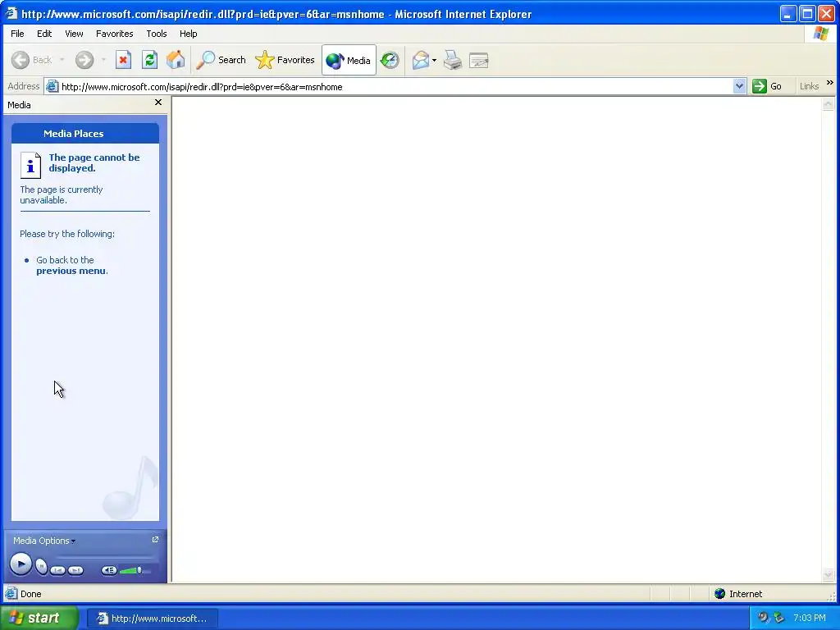Click the Internet security zone indicator
The image size is (840, 630).
click(737, 594)
